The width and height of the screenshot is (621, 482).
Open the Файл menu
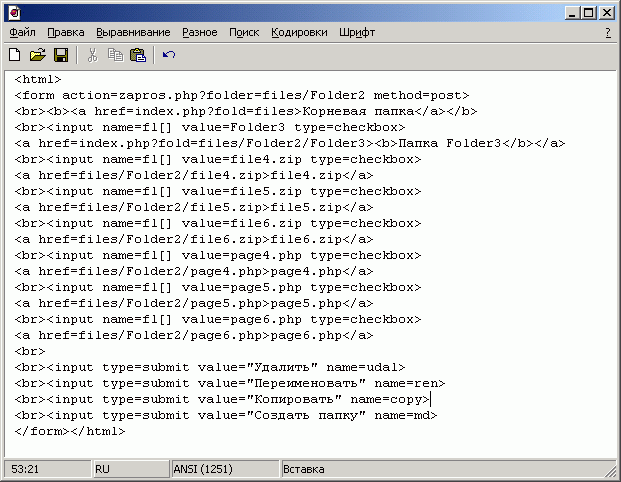[22, 32]
